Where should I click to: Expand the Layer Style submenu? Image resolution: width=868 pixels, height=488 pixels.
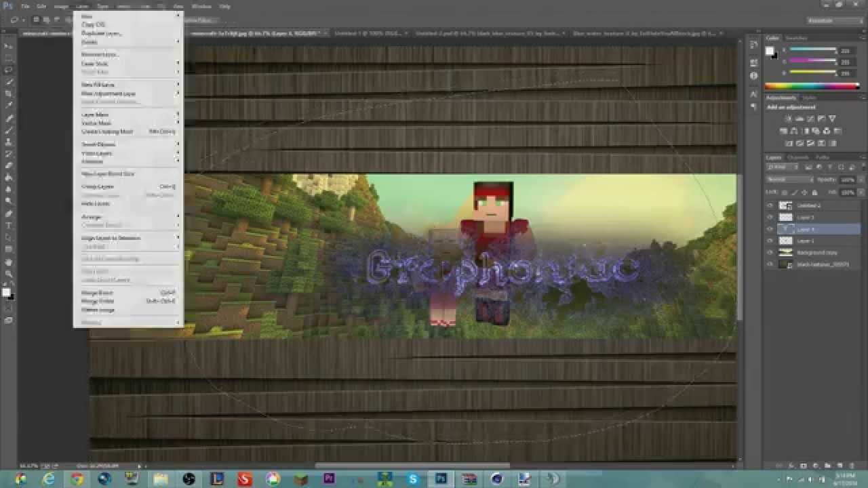(129, 63)
